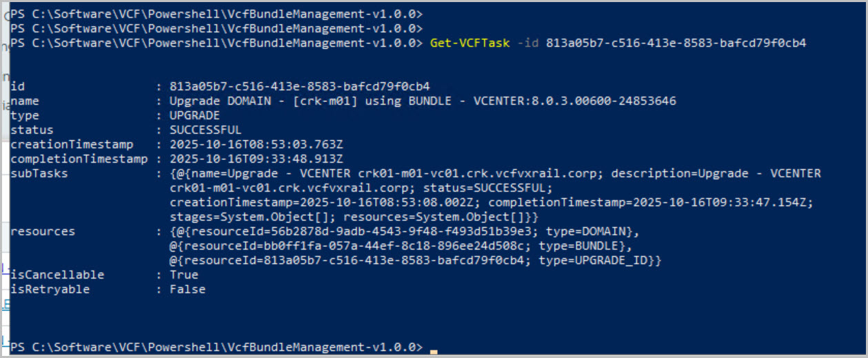The height and width of the screenshot is (358, 868).
Task: Click the first PS prompt line at top
Action: (214, 14)
